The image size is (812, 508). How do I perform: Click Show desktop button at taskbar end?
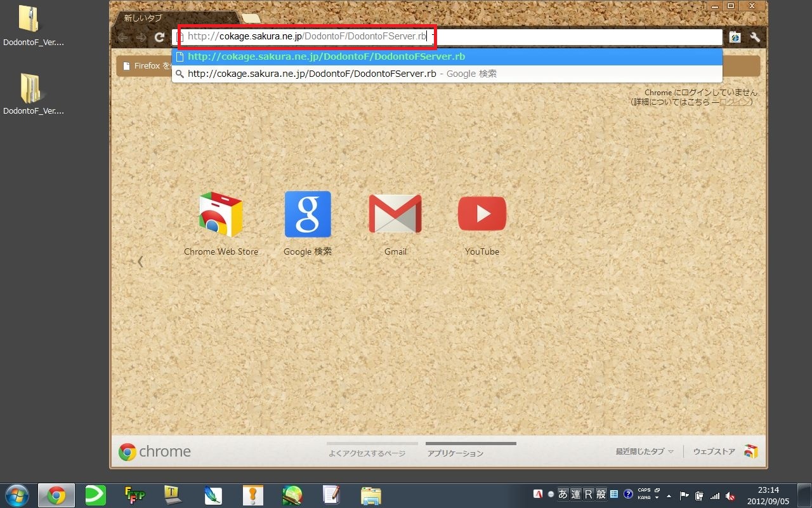tap(804, 495)
